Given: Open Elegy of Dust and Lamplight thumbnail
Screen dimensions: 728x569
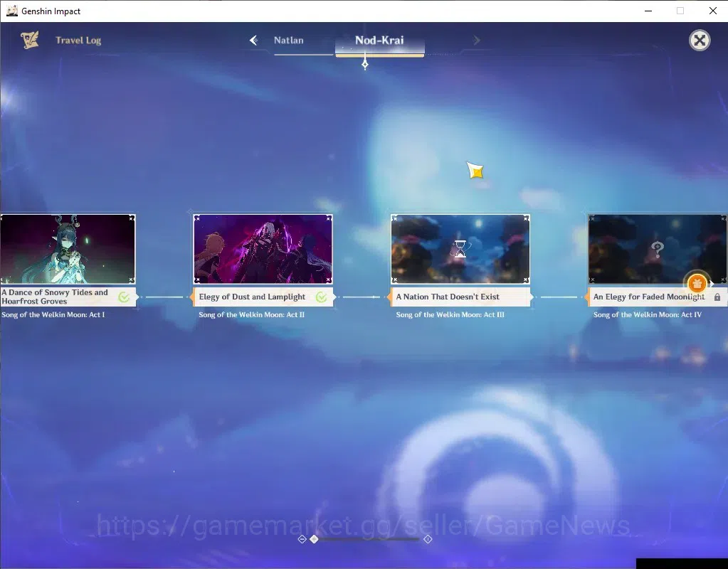Looking at the screenshot, I should point(263,249).
